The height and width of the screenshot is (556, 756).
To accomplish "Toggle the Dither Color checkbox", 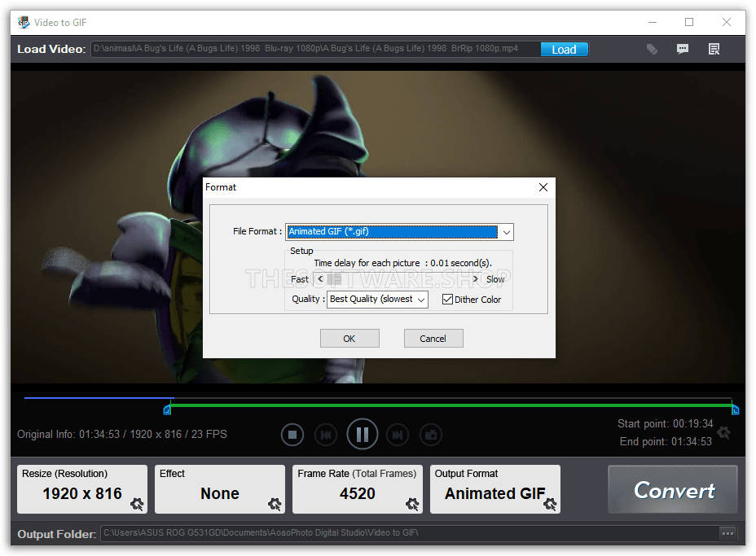I will tap(447, 300).
